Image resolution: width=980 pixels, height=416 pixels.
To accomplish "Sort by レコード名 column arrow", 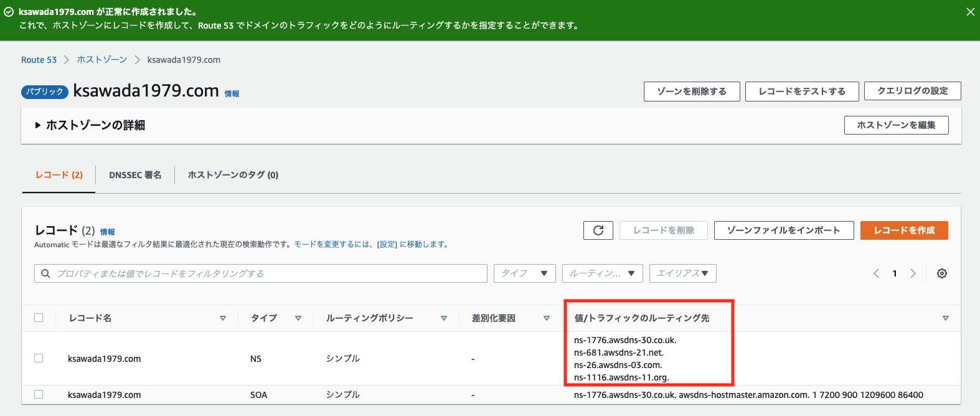I will pos(223,318).
